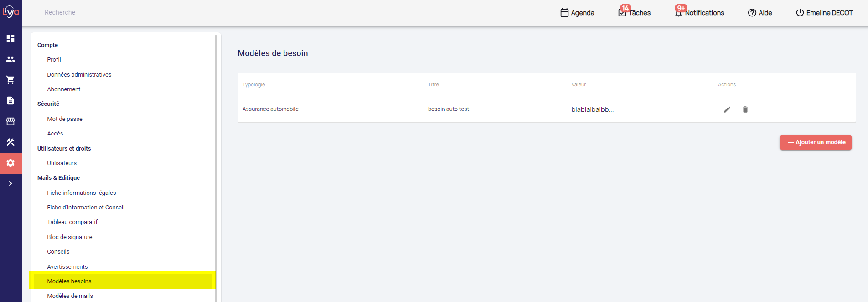Open the Notifications panel

[x=700, y=13]
